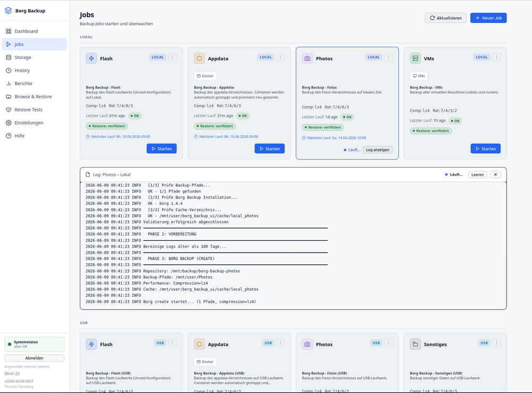Open Browse & Restore in sidebar
Image resolution: width=532 pixels, height=393 pixels.
pos(34,97)
